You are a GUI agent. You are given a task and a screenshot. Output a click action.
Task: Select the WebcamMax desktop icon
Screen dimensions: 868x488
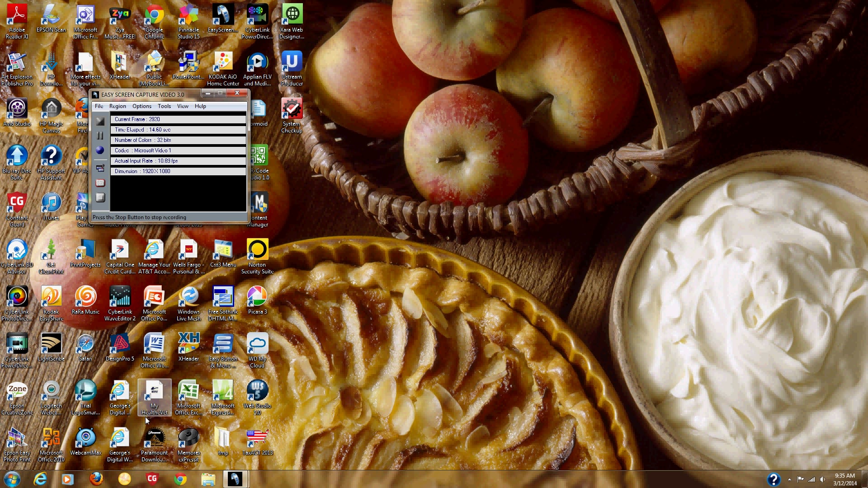click(85, 441)
